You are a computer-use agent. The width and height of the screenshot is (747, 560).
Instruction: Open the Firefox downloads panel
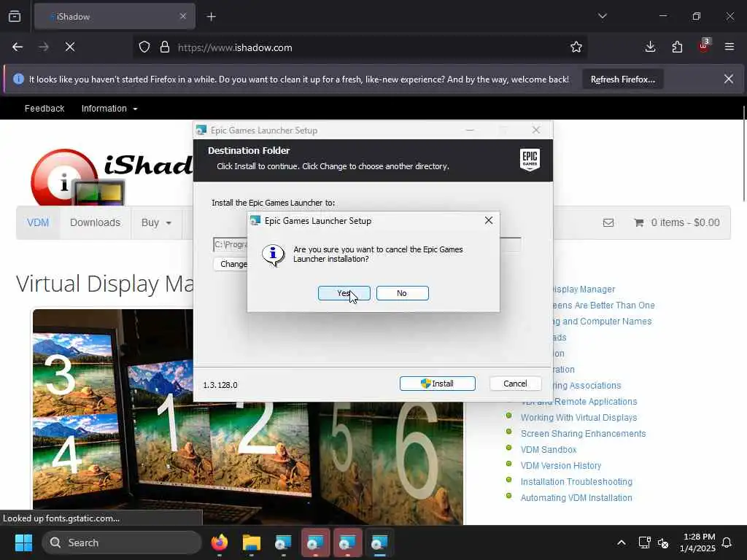[x=650, y=47]
